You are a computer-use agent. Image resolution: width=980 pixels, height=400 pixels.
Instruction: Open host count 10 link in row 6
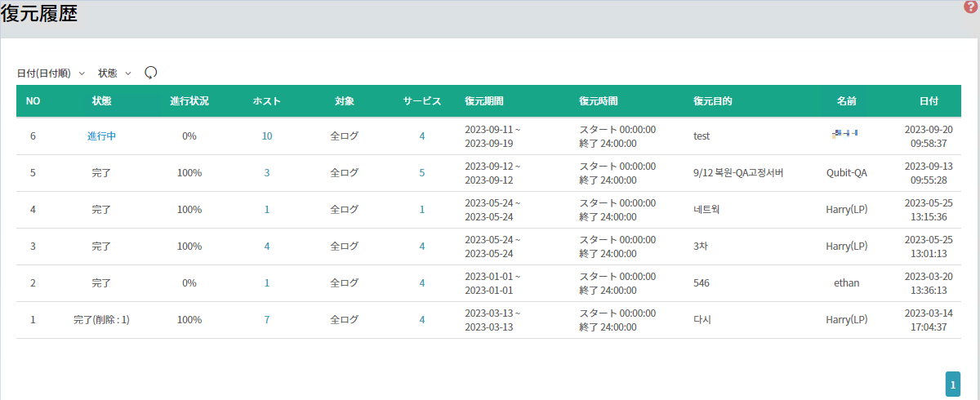[267, 136]
